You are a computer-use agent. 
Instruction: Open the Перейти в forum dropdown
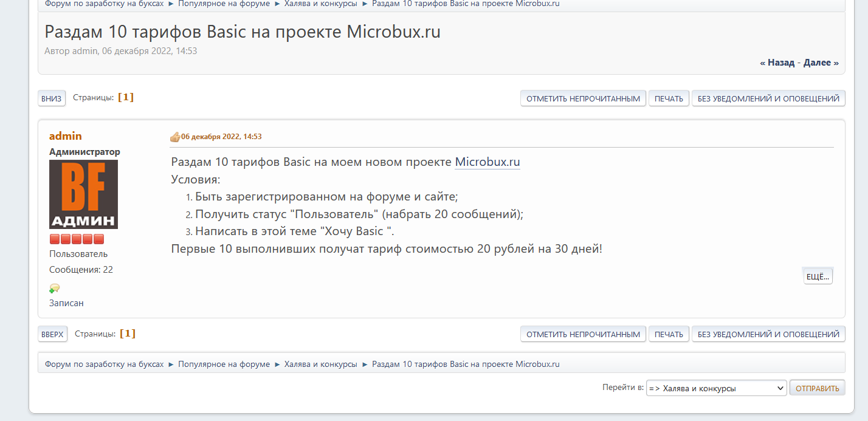(x=716, y=388)
